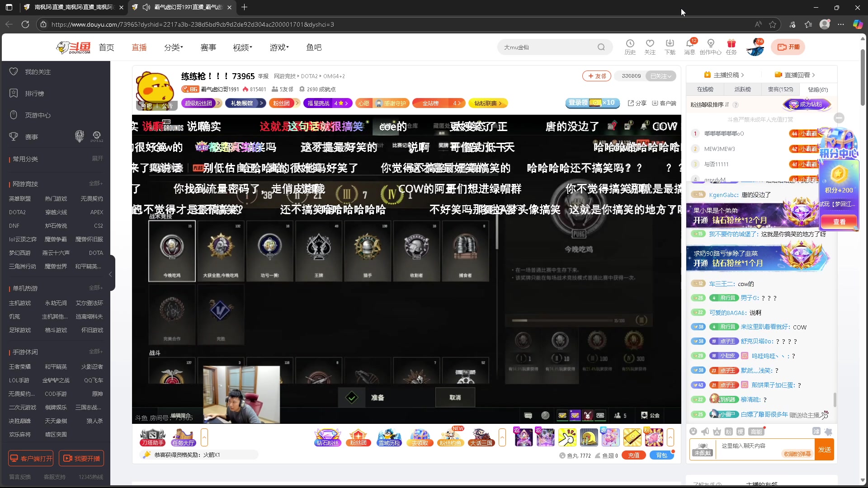
Task: Expand 常用分类 with 展开
Action: (x=98, y=159)
